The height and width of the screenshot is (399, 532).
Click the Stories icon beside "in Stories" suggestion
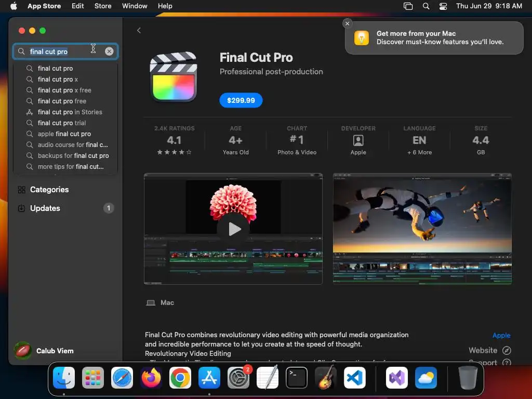[30, 112]
